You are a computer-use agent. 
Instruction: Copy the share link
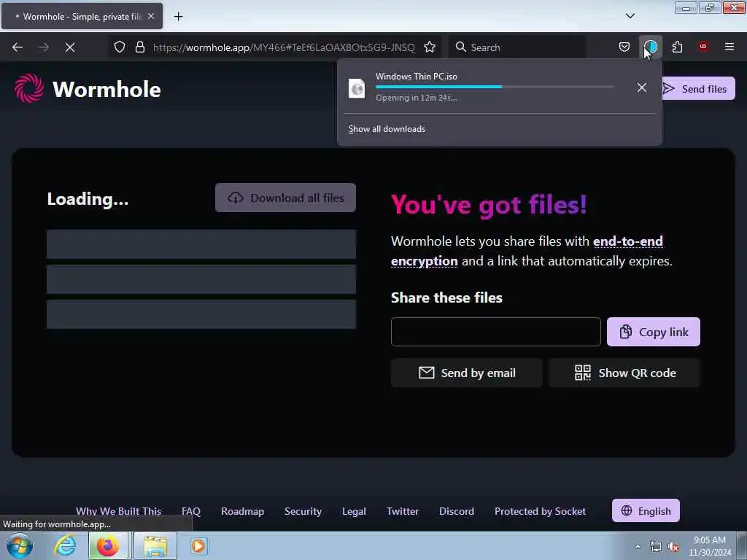point(653,332)
